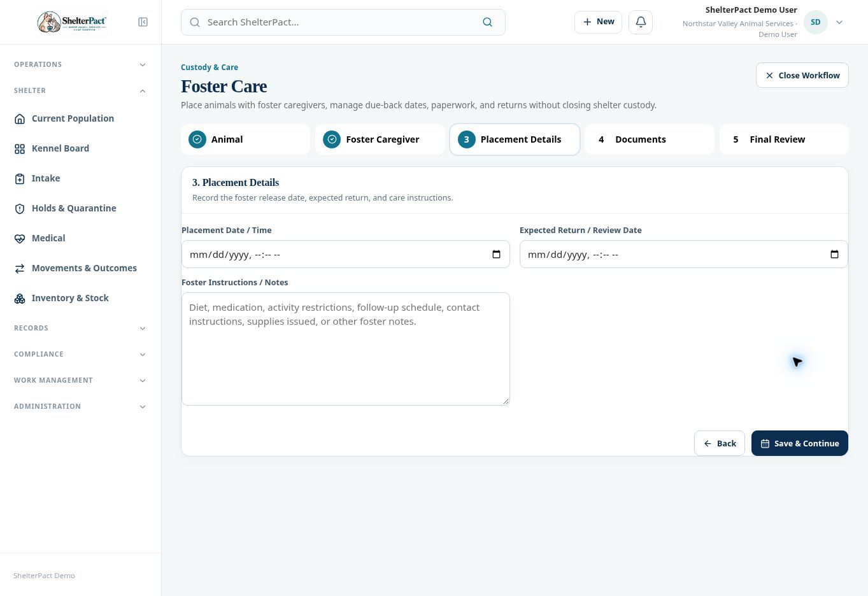This screenshot has height=596, width=868.
Task: Click the New button
Action: tap(598, 22)
